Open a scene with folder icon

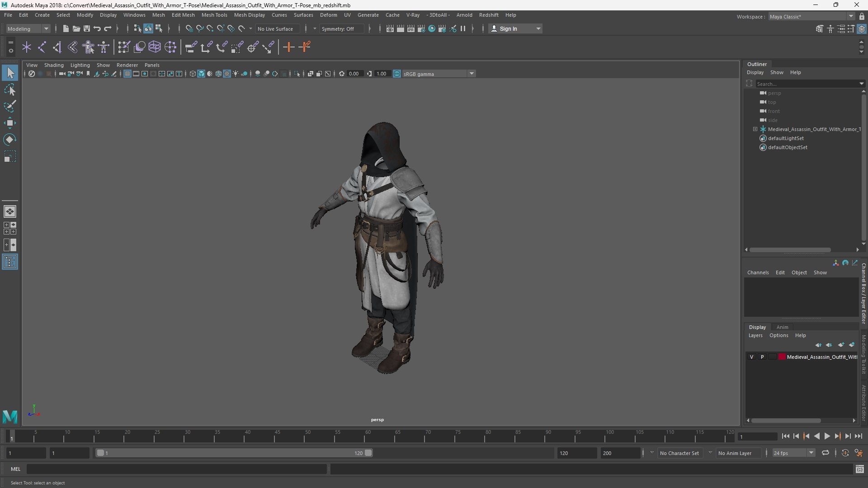[x=76, y=28]
